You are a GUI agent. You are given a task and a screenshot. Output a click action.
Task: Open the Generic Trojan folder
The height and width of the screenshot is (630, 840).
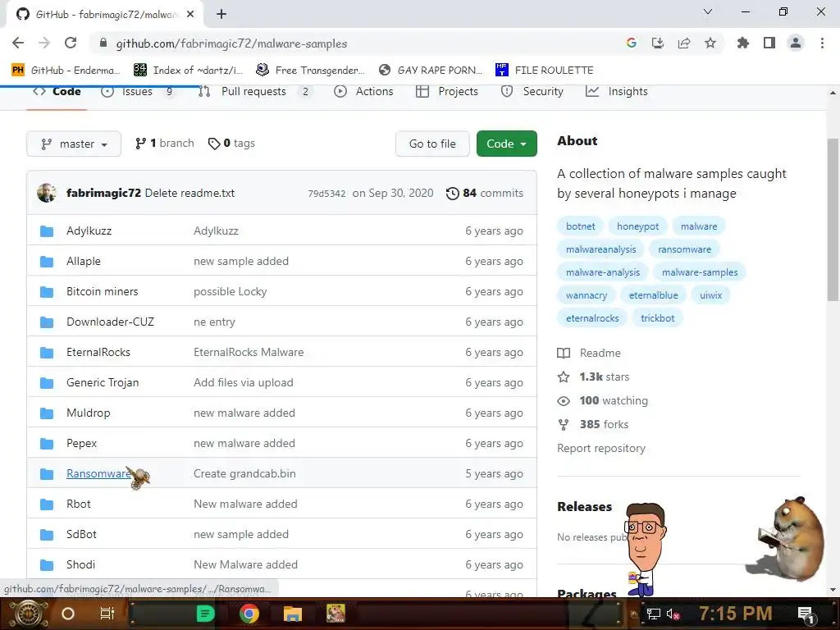pos(103,382)
